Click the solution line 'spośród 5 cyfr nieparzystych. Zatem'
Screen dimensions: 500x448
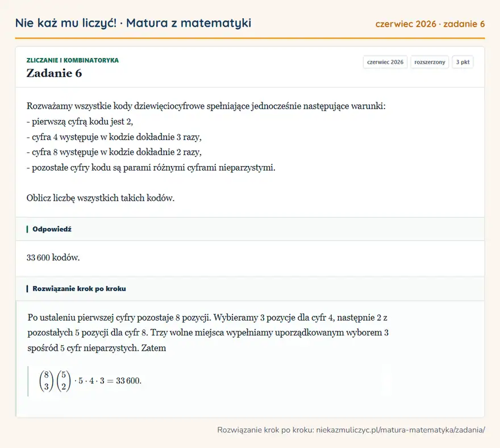click(97, 348)
